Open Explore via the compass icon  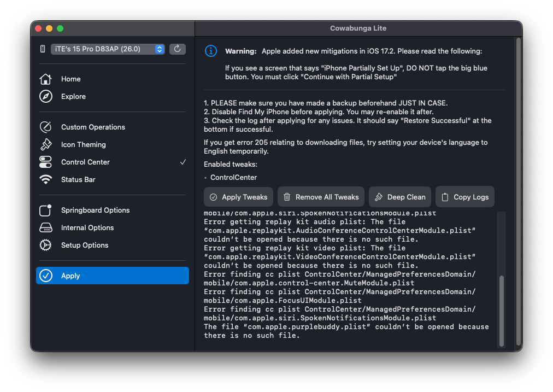tap(45, 96)
